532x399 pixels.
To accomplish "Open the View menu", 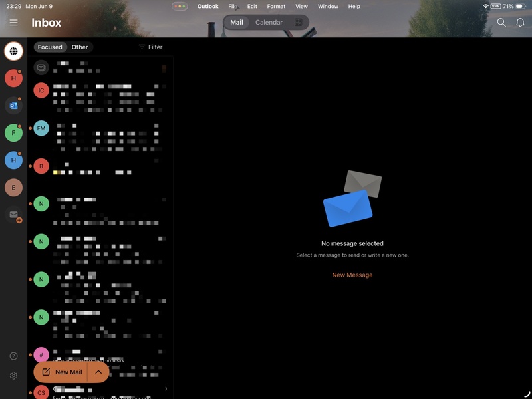I will pos(301,7).
